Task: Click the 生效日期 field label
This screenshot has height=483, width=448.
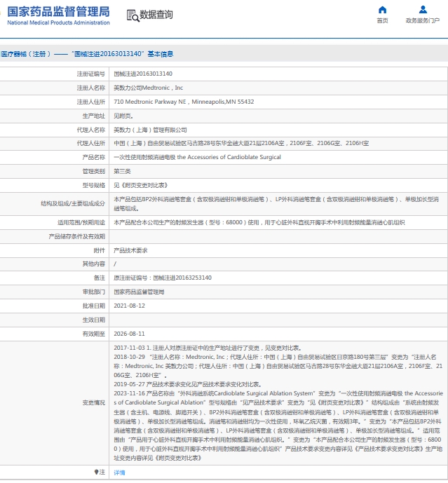Action: pos(94,320)
